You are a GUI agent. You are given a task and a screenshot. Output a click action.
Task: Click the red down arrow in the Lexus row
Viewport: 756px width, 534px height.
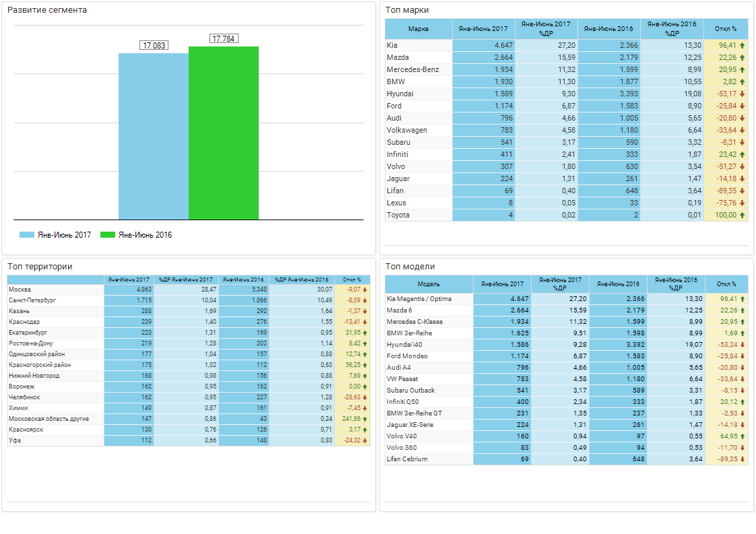tap(742, 203)
